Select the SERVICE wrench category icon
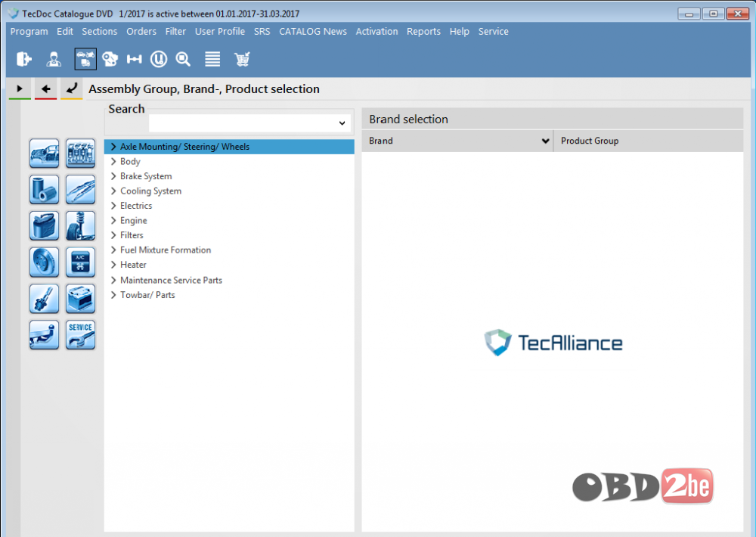Screen dimensions: 756x537 click(81, 335)
